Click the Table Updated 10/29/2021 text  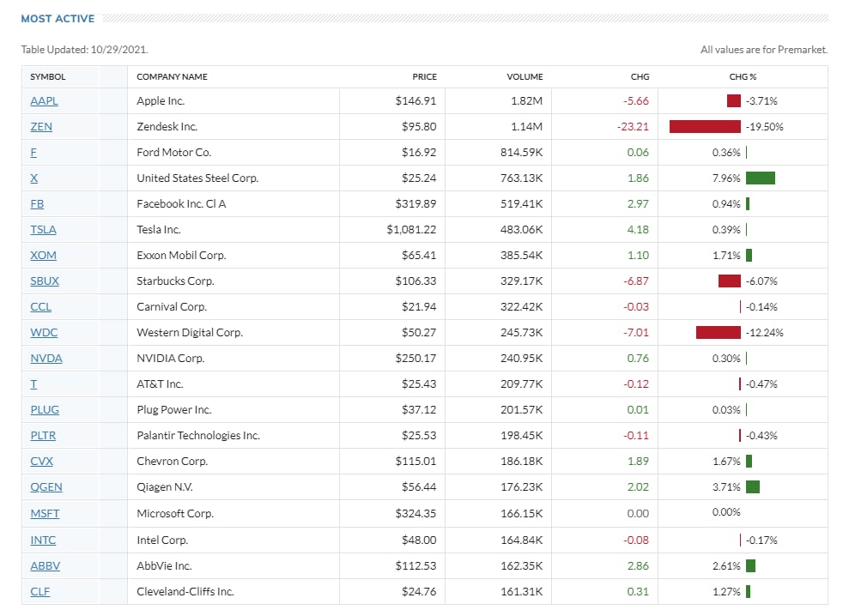pyautogui.click(x=84, y=50)
